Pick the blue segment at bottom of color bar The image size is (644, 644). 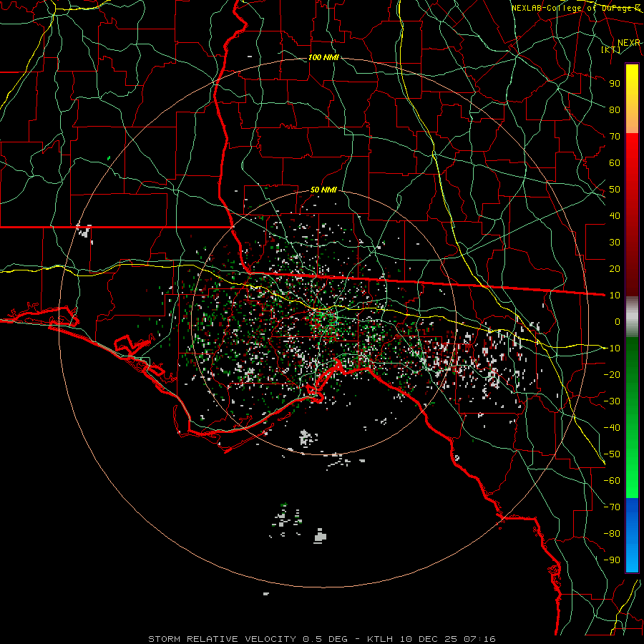click(632, 535)
